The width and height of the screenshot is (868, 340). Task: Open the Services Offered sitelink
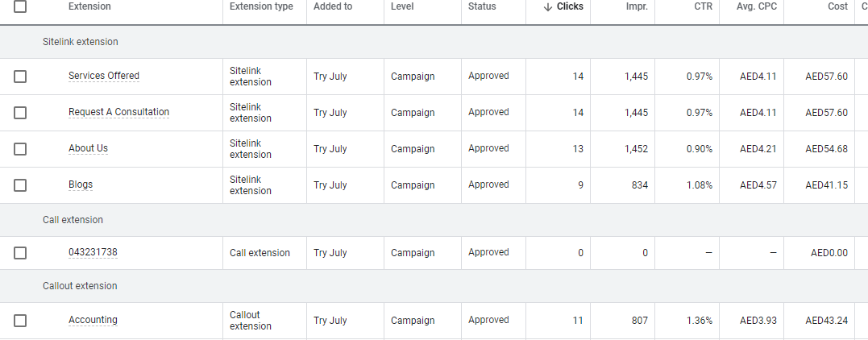click(103, 76)
